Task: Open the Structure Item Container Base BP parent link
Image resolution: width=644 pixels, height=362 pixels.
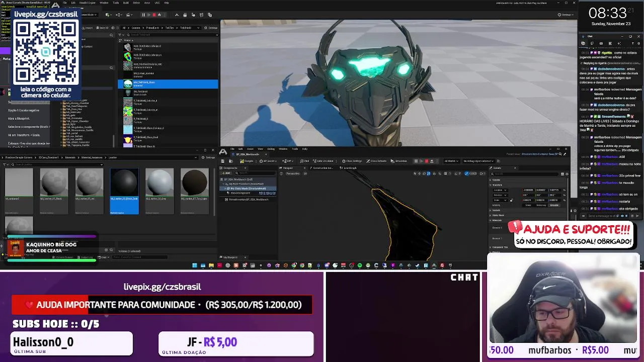Action: coord(539,154)
